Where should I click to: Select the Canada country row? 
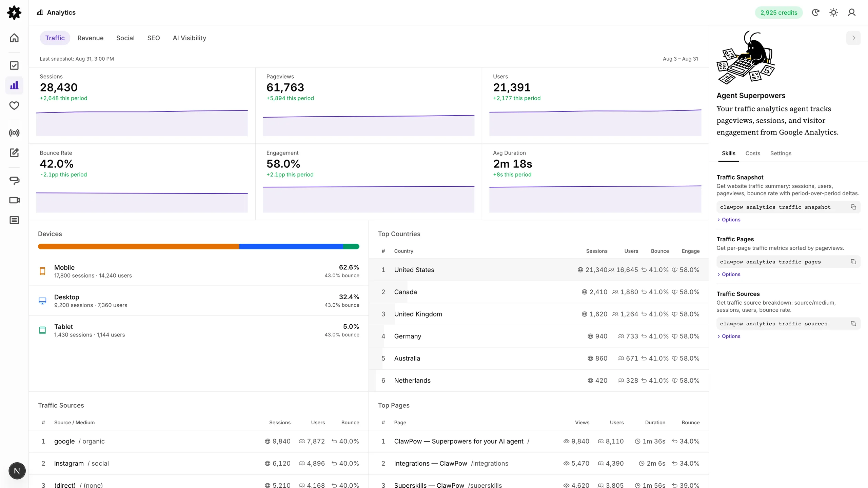click(539, 292)
